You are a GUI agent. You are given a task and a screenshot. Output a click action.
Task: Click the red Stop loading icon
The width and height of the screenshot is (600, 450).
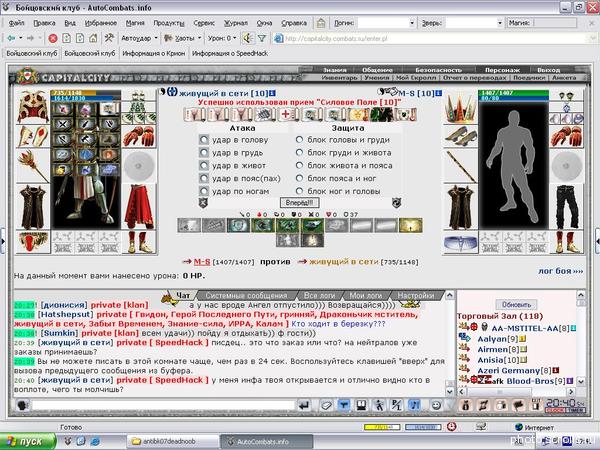[x=53, y=38]
